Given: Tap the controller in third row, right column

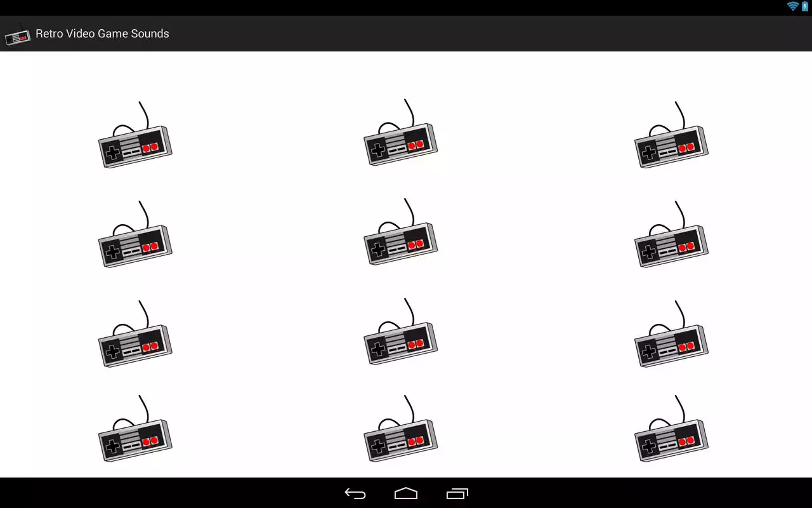Looking at the screenshot, I should pyautogui.click(x=671, y=333).
